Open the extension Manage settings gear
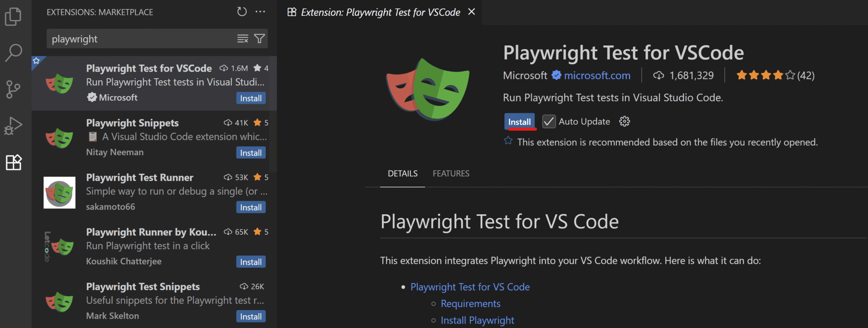Screen dimensions: 868x328 pyautogui.click(x=624, y=121)
